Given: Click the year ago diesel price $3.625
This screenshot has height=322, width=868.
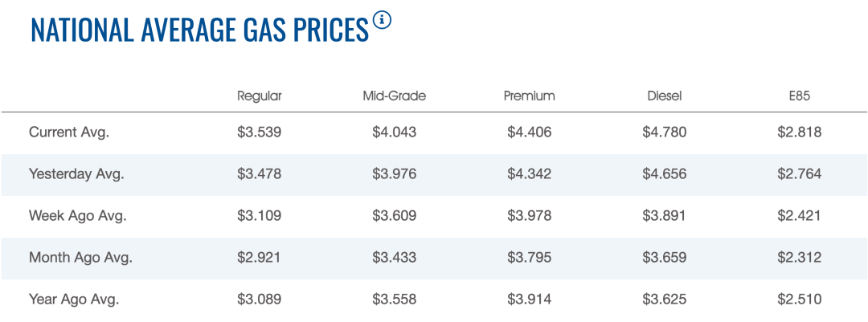Looking at the screenshot, I should tap(665, 300).
